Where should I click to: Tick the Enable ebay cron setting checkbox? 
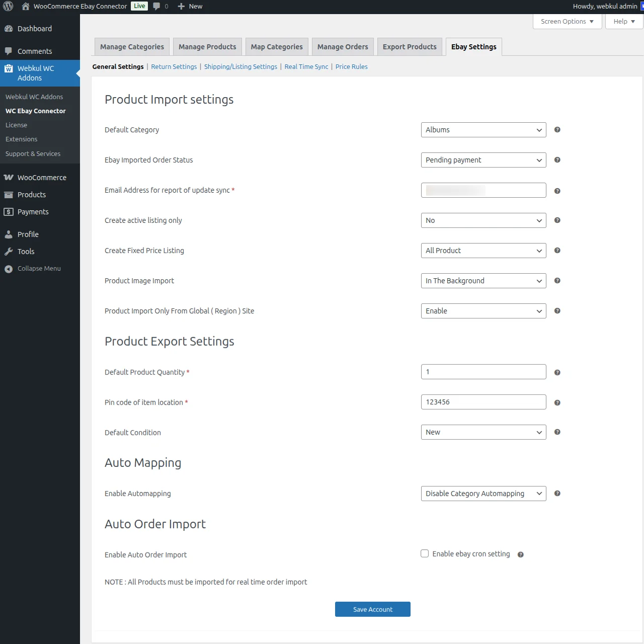coord(425,553)
